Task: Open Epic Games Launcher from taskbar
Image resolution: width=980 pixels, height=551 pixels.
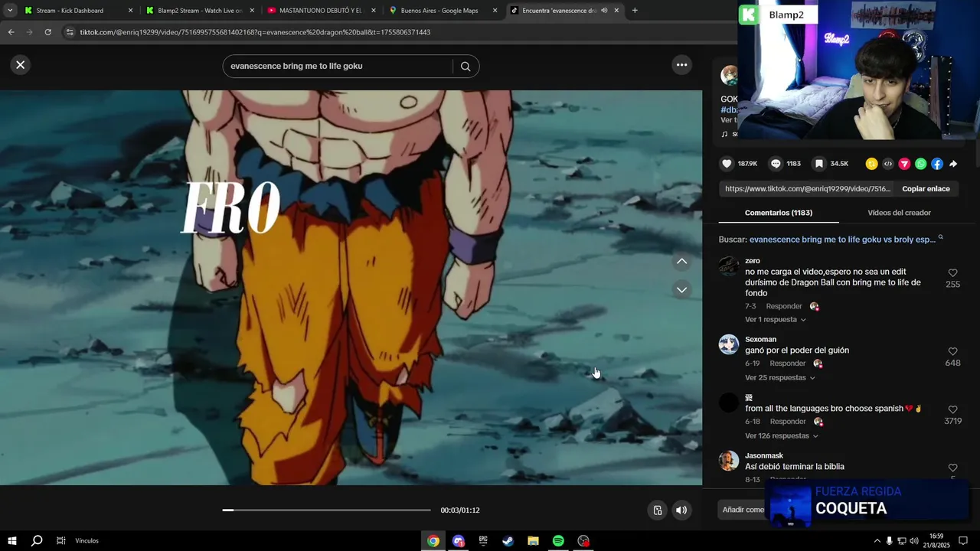Action: coord(483,541)
